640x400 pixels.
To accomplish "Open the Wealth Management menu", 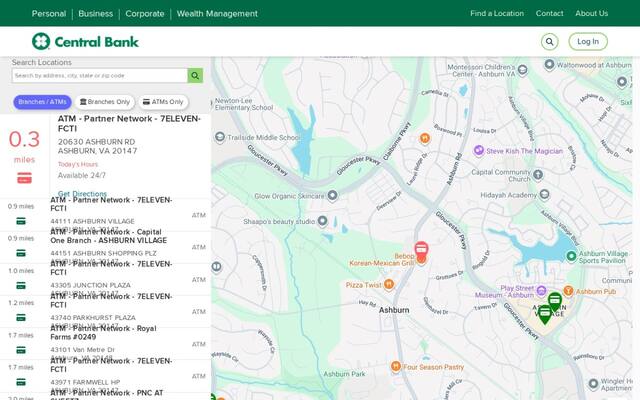I will pyautogui.click(x=217, y=13).
